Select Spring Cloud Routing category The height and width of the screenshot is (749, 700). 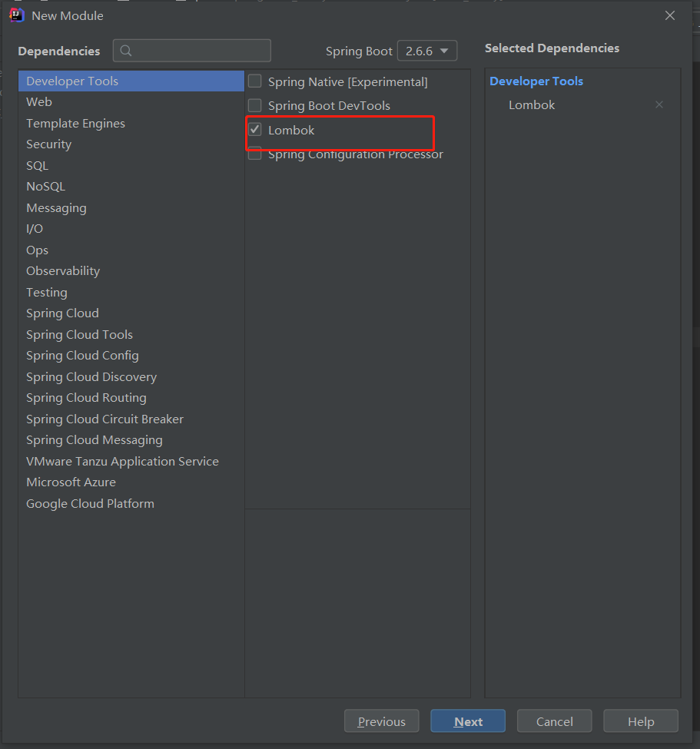(131, 398)
